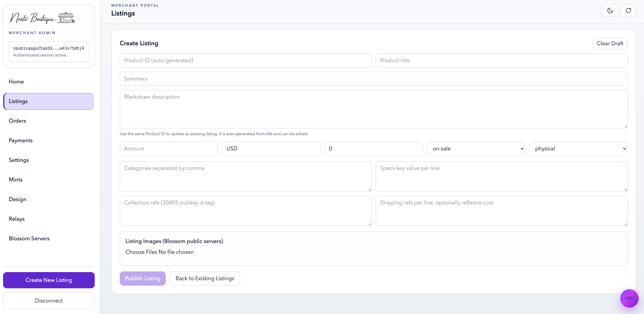Image resolution: width=644 pixels, height=314 pixels.
Task: Open the Payments section
Action: click(48, 141)
